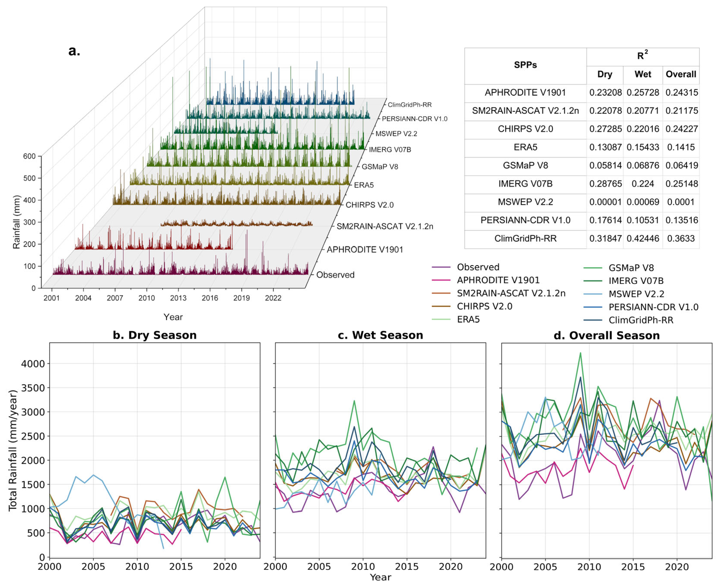
Task: Click the Observed label on 3D plot
Action: tap(335, 275)
